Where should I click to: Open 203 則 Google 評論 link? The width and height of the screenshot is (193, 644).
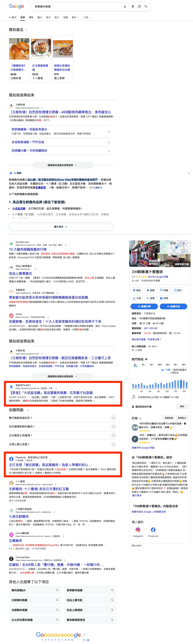[158, 277]
